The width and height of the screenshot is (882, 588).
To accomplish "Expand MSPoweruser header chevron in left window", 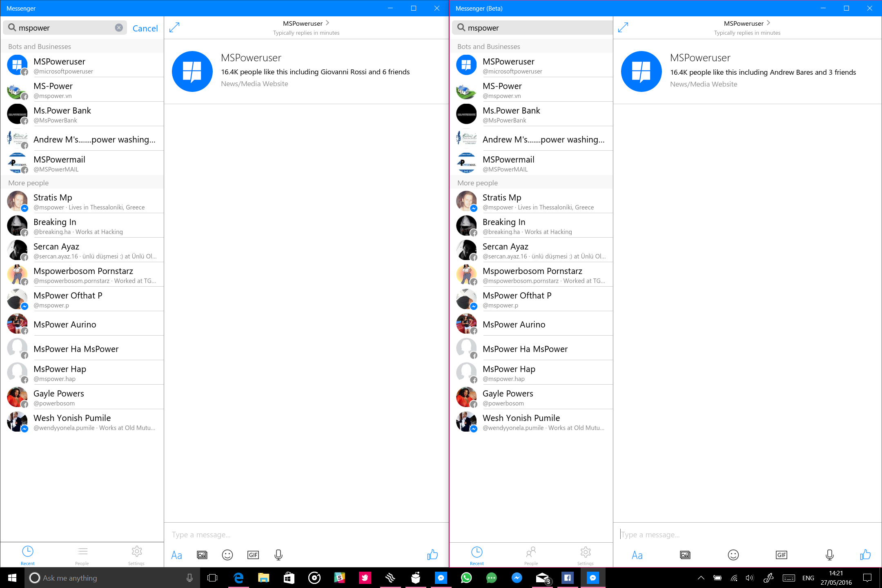I will (327, 23).
